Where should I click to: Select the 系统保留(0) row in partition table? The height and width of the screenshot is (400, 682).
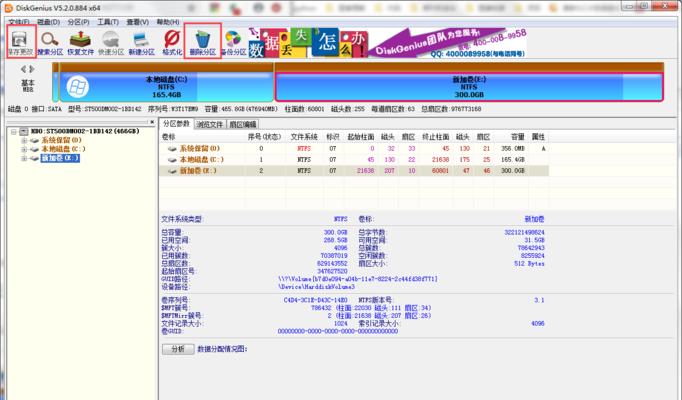354,149
